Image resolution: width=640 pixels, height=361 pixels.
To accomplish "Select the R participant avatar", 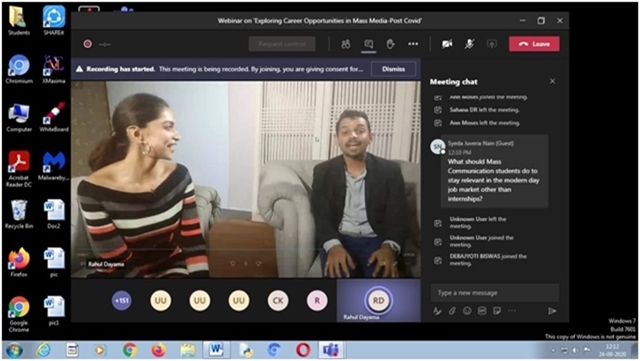I will 317,301.
